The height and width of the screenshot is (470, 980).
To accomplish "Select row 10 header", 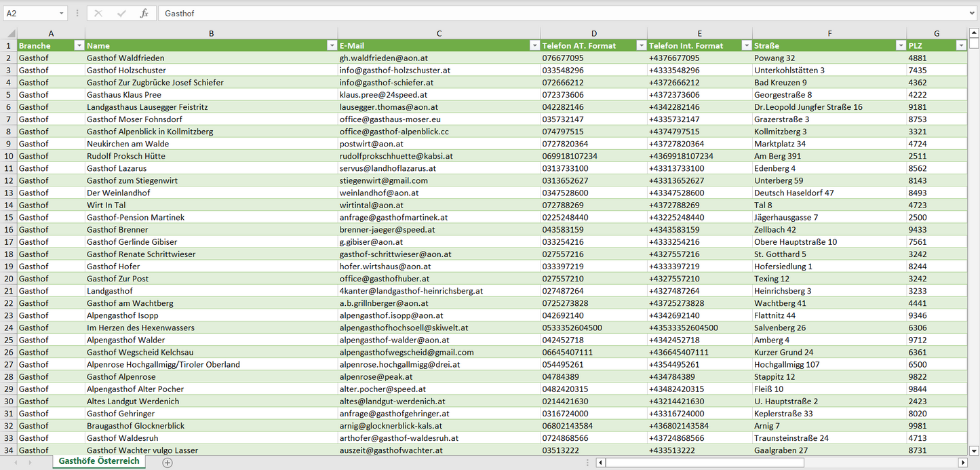I will (x=9, y=156).
